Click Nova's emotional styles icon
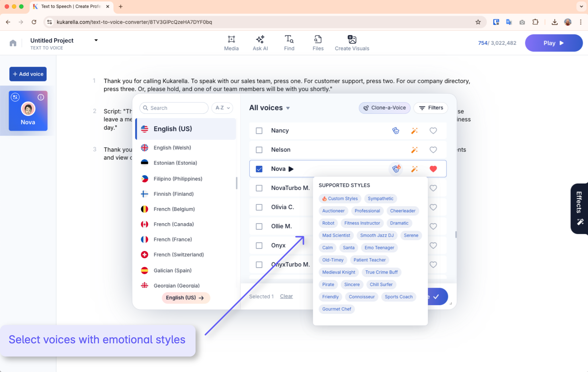Image resolution: width=588 pixels, height=372 pixels. pyautogui.click(x=396, y=169)
